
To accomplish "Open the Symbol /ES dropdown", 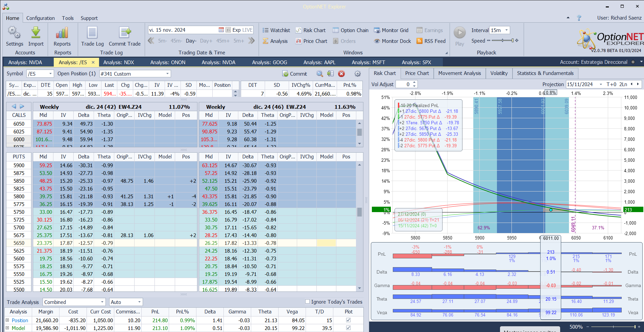I will [x=50, y=74].
